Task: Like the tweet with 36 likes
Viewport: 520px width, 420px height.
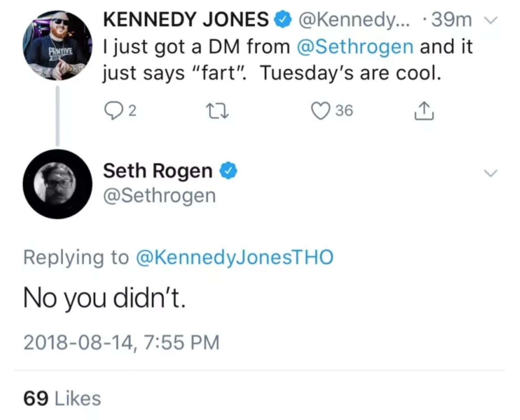Action: coord(320,111)
